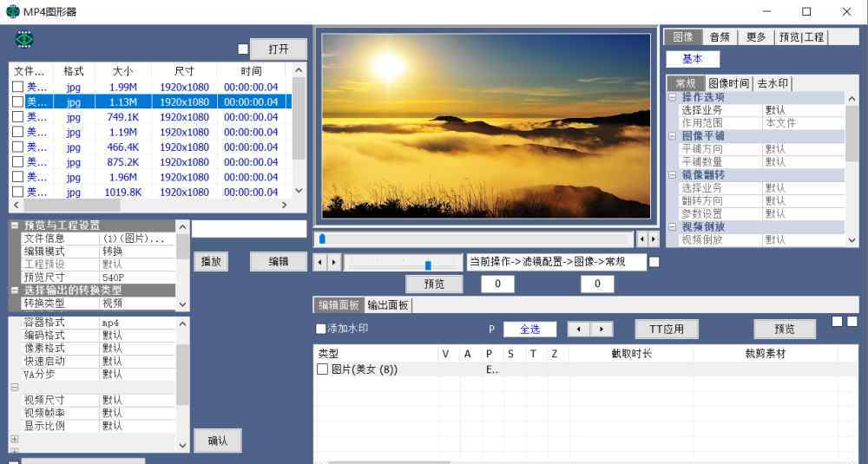Image resolution: width=868 pixels, height=464 pixels.
Task: Open 容器格式 mp4 value dropdown
Action: [137, 323]
